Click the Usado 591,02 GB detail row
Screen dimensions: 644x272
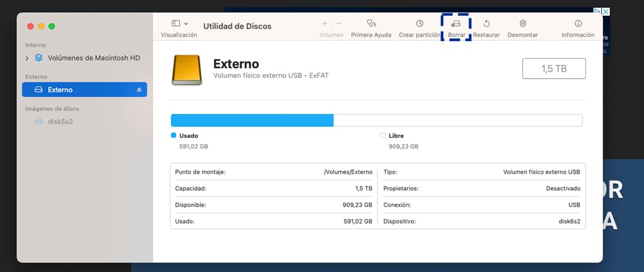point(274,222)
